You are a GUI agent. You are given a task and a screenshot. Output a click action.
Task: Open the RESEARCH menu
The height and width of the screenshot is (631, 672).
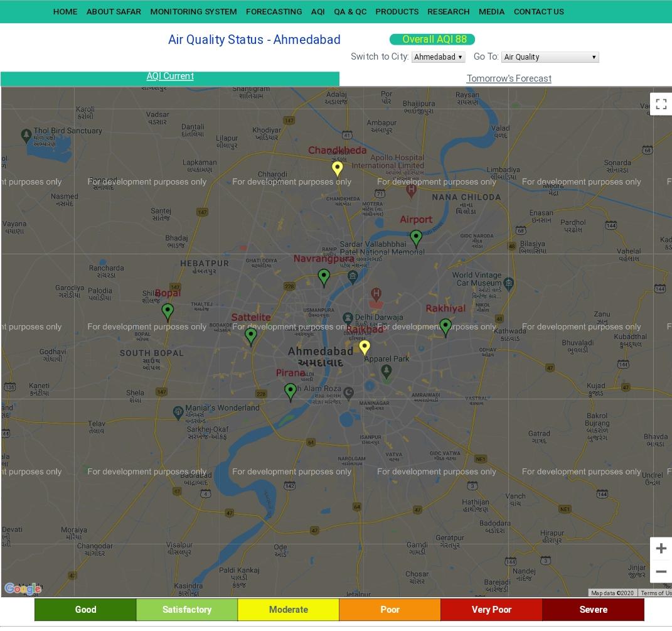click(x=448, y=11)
